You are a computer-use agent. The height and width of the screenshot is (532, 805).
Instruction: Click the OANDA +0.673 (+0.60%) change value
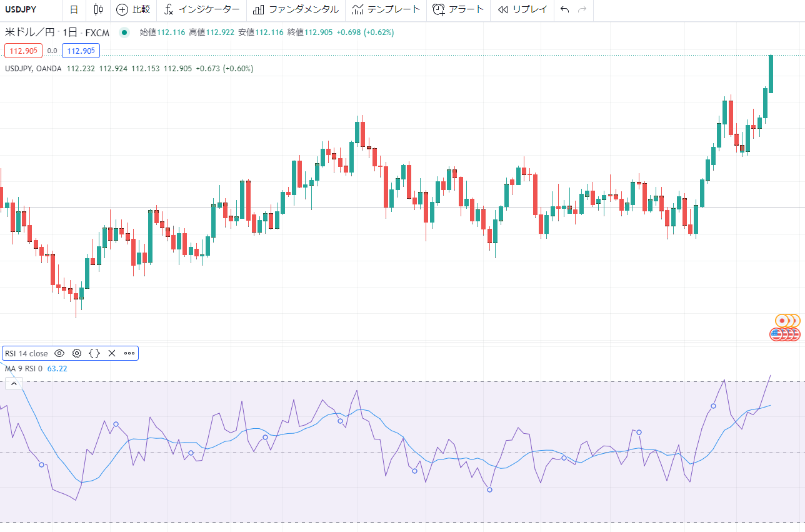(x=224, y=69)
